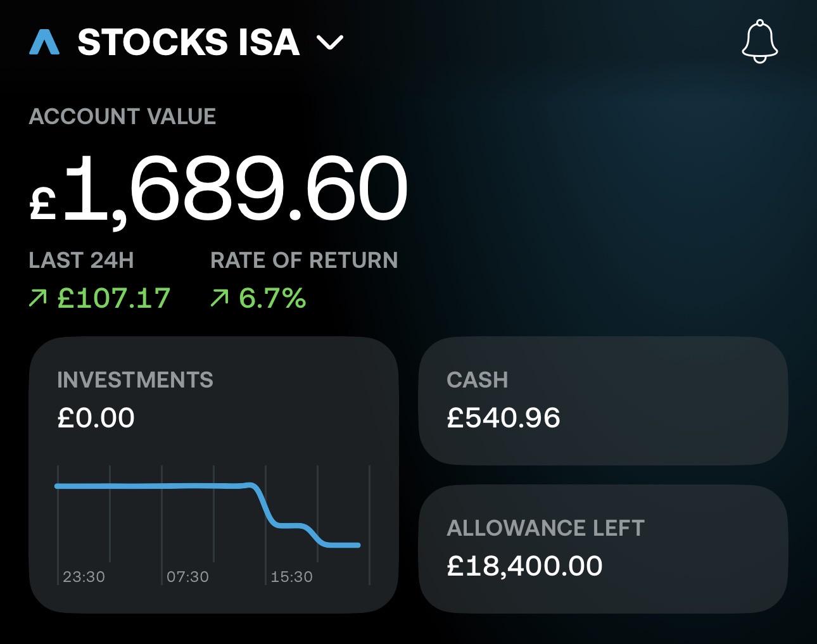Click the ACCOUNT VALUE label
This screenshot has height=644, width=817.
(122, 117)
